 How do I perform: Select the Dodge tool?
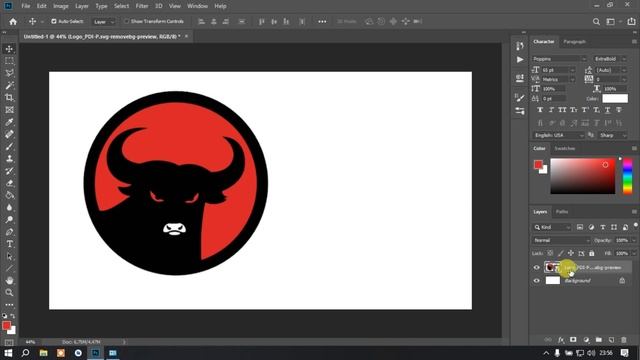9,220
